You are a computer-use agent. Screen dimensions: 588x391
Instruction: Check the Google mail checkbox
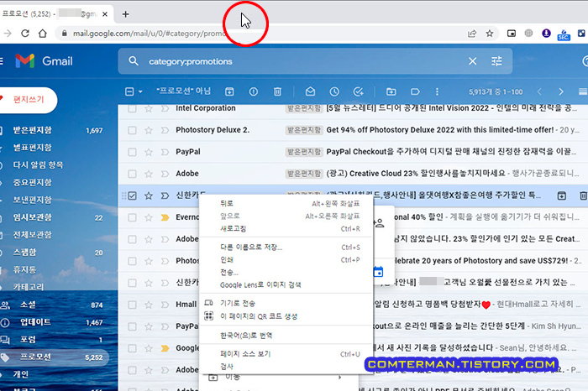click(132, 348)
